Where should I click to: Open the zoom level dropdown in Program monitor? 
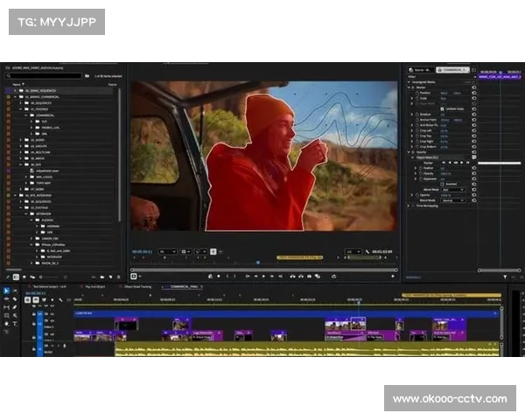pos(167,251)
